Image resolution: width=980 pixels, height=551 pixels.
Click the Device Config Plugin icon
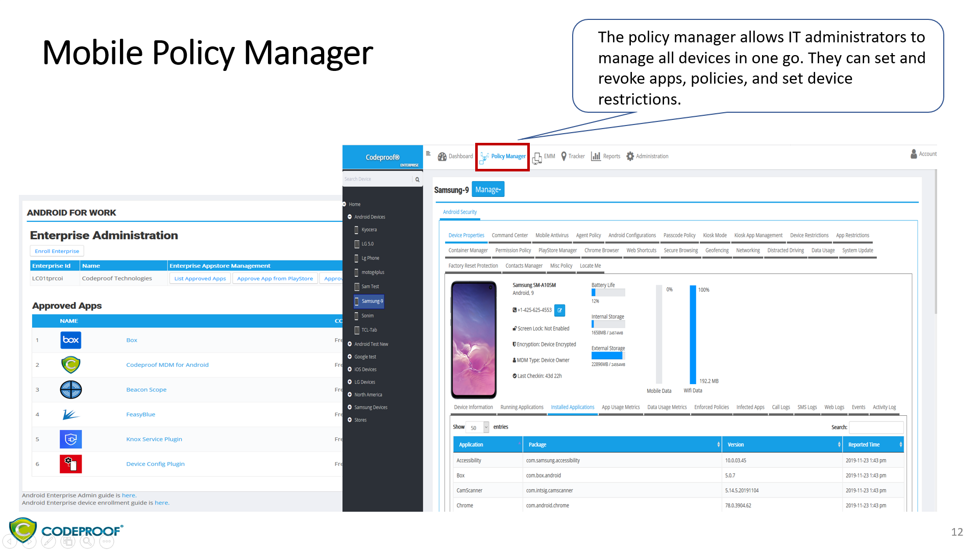click(70, 464)
